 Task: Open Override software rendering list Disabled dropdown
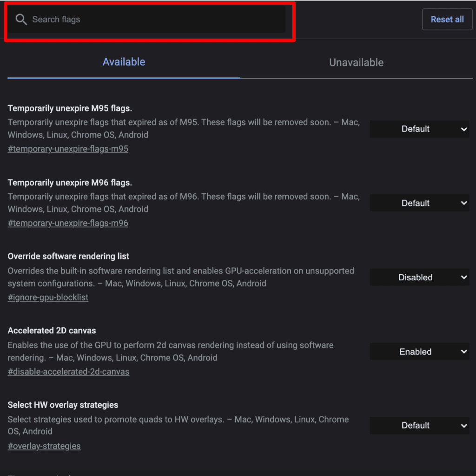(x=419, y=277)
